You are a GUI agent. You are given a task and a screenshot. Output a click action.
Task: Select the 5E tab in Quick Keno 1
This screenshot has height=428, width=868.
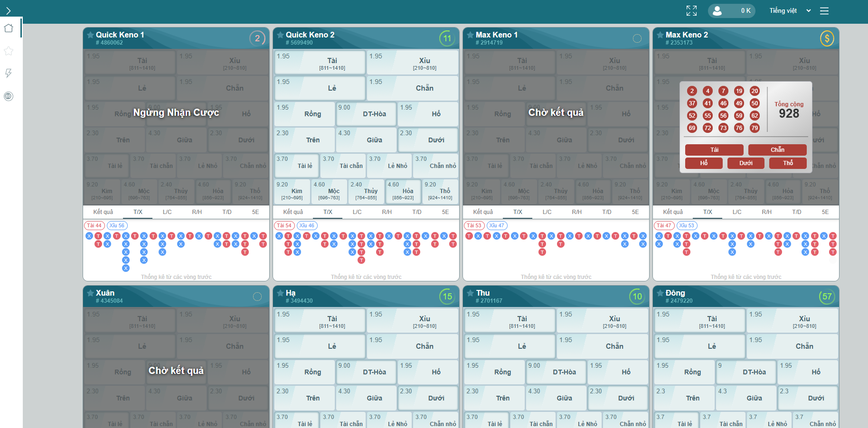[x=255, y=212]
